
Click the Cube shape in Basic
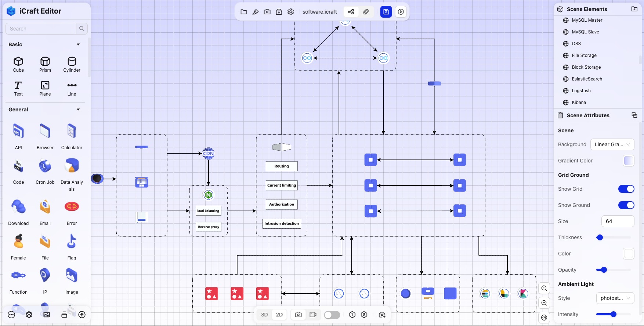tap(18, 64)
